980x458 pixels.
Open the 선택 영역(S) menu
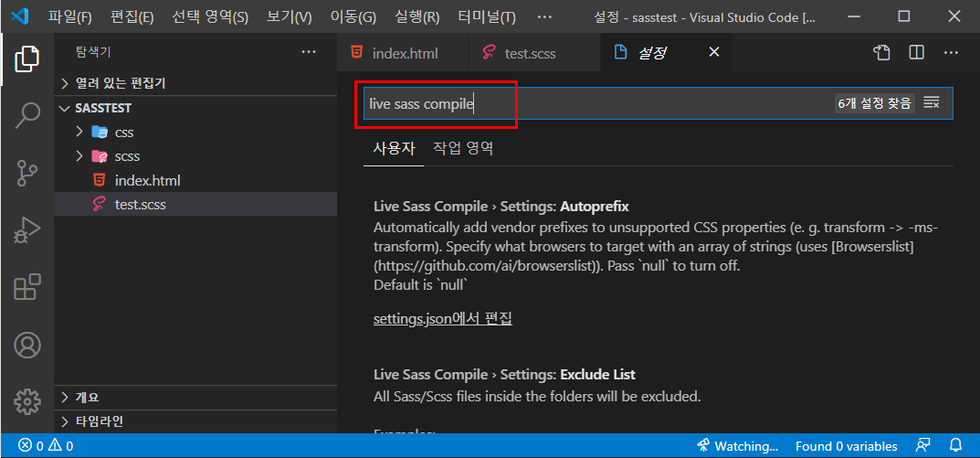[210, 16]
